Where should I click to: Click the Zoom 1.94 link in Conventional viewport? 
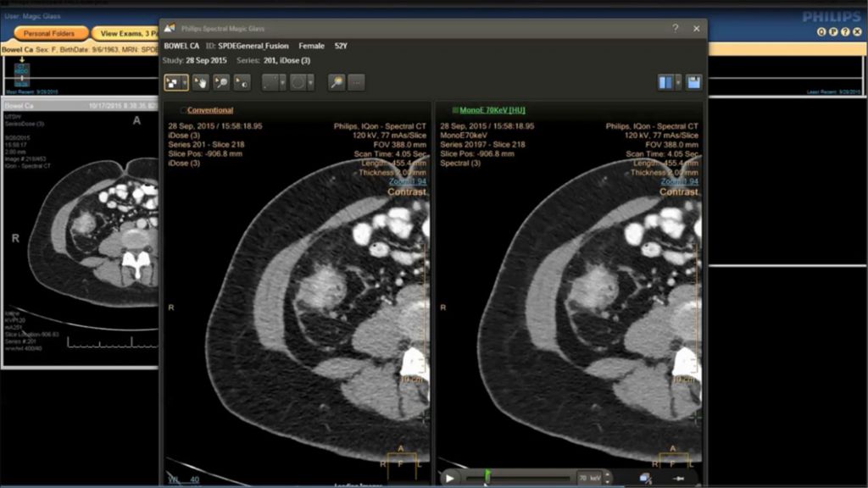(x=408, y=181)
